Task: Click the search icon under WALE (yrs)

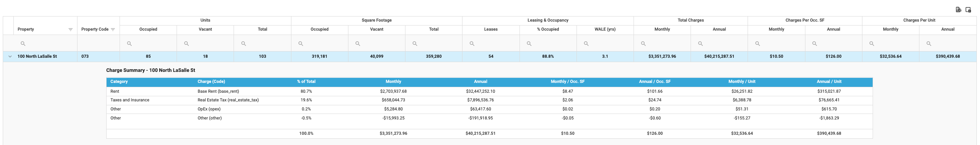Action: 586,44
